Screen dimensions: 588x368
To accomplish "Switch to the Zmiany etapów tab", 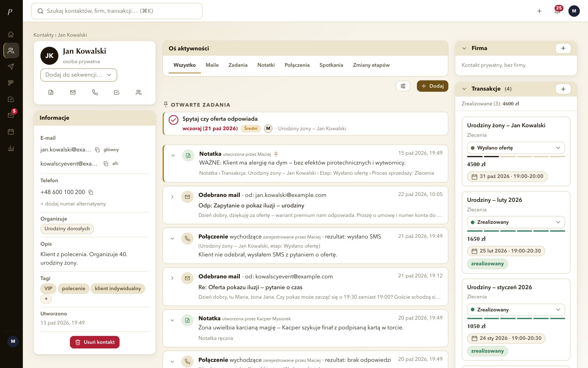I will point(371,65).
